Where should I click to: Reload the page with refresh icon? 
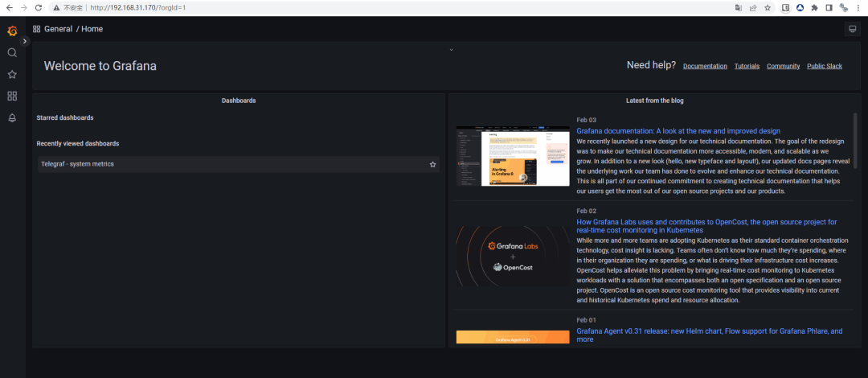click(x=39, y=8)
